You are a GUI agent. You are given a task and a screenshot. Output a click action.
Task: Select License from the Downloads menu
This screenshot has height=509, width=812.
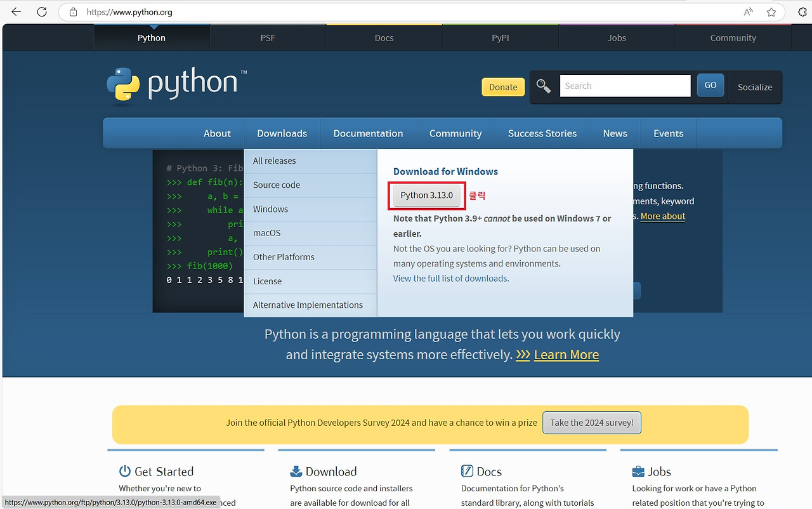coord(310,281)
